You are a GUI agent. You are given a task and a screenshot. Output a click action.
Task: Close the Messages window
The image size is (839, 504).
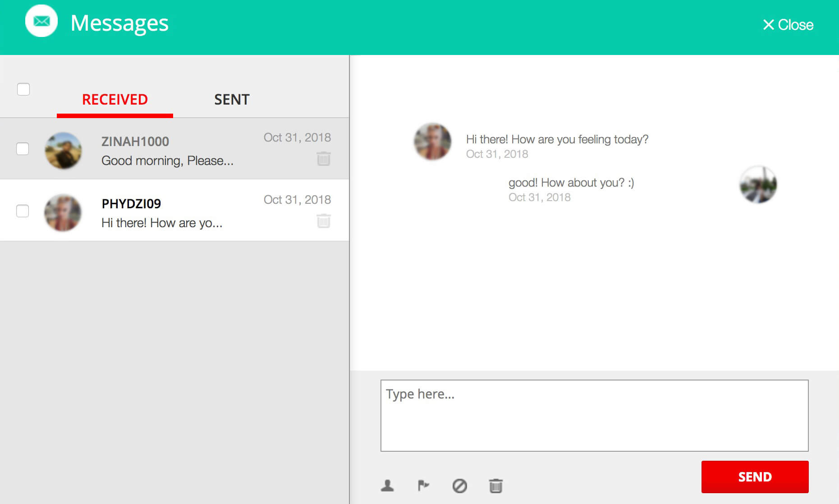click(x=788, y=25)
